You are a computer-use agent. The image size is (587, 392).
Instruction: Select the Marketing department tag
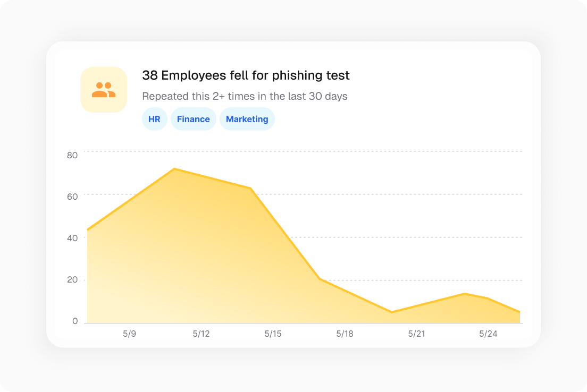[247, 119]
